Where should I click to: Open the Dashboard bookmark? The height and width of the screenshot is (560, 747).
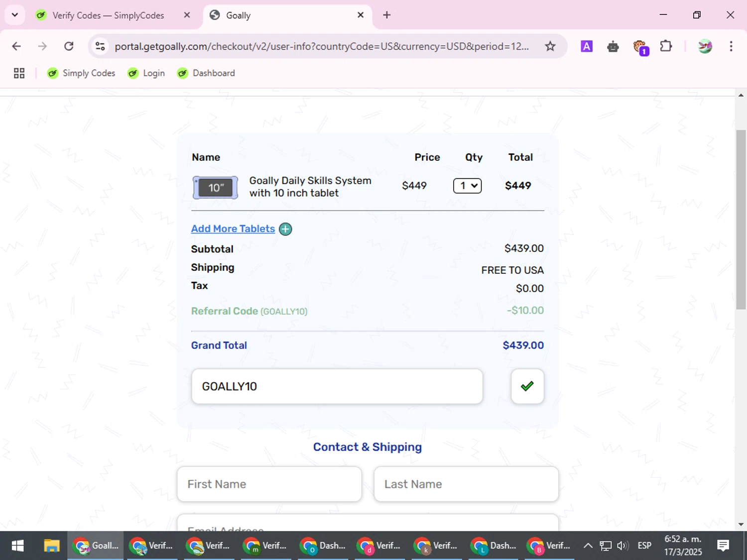click(206, 73)
